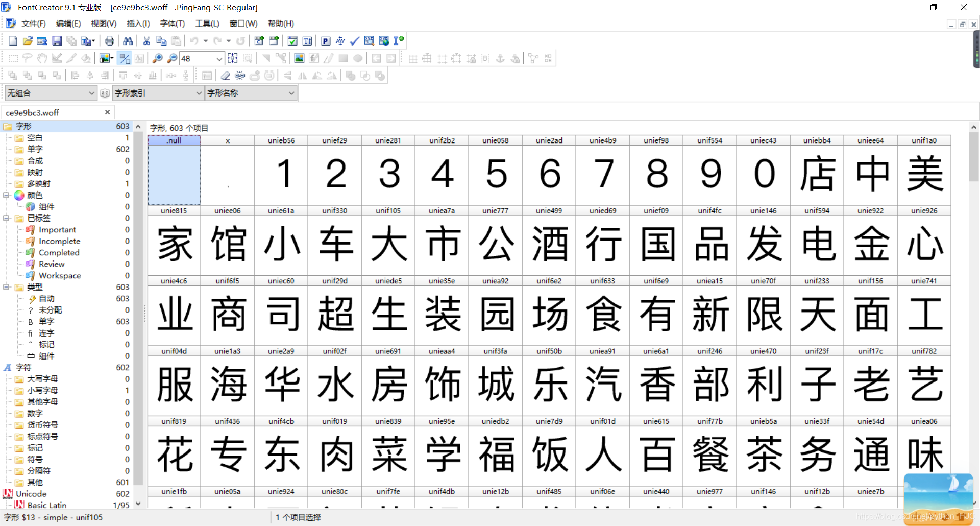Screen dimensions: 980x526
Task: Click the xyz globe icon
Action: click(384, 41)
